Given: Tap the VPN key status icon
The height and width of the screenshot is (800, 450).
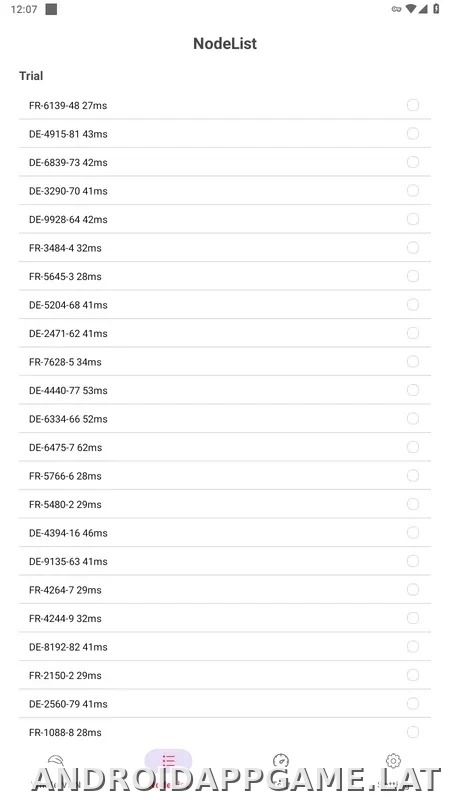Looking at the screenshot, I should point(396,9).
